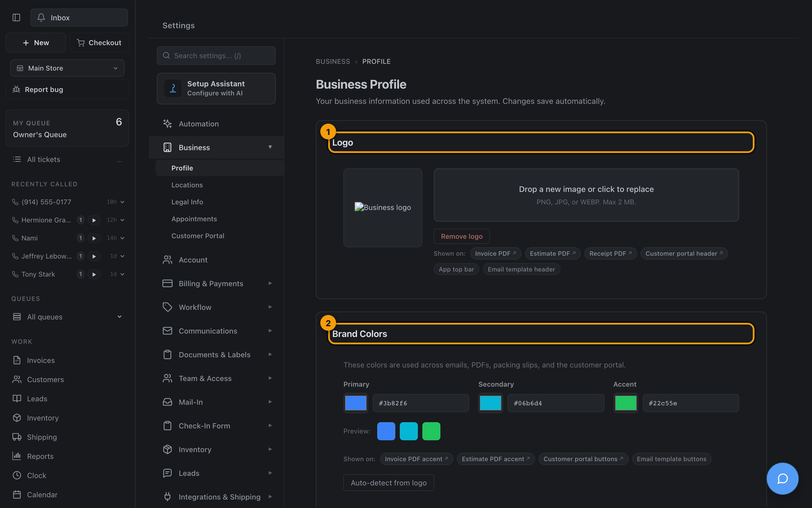
Task: Collapse the Business settings section
Action: [x=270, y=147]
